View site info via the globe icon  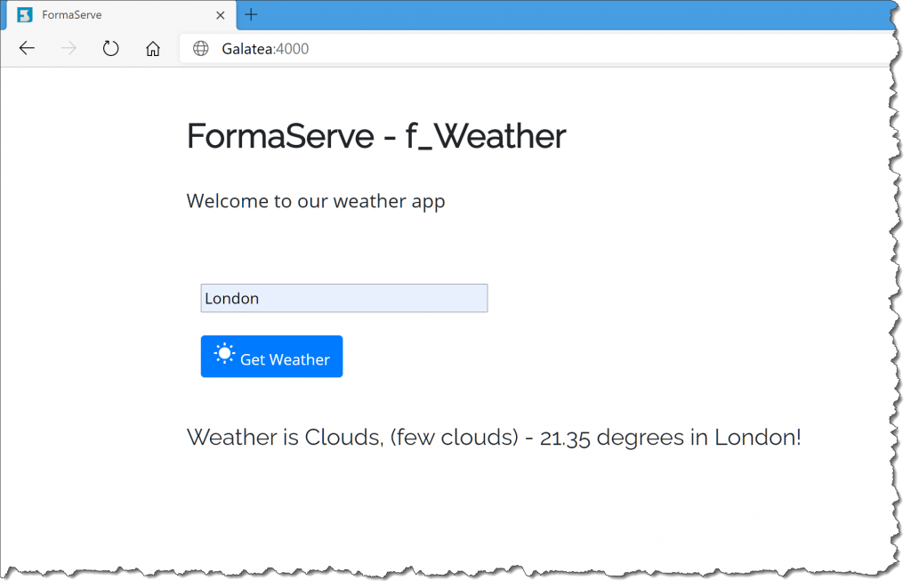(x=201, y=49)
